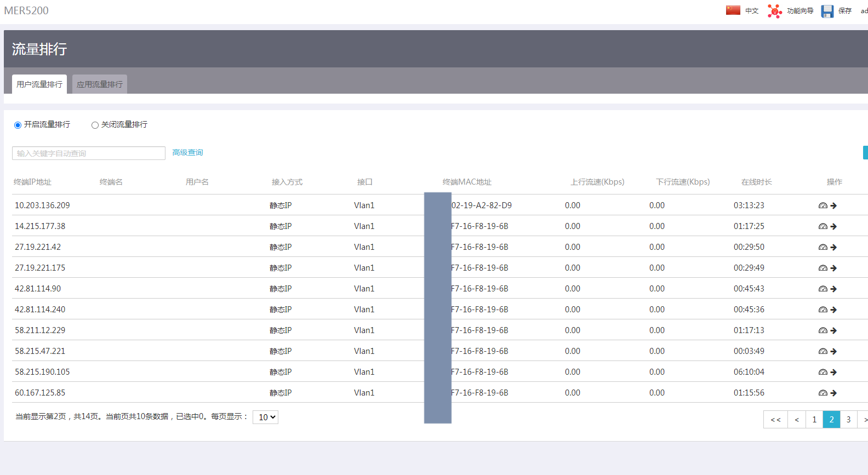Click the gauge icon for 58.215.47.221
Image resolution: width=868 pixels, height=475 pixels.
point(823,351)
